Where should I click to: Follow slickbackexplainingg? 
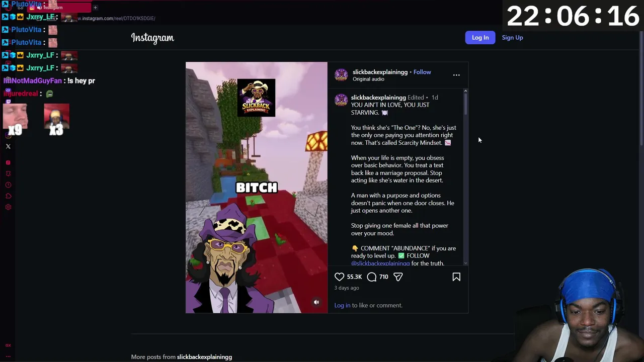[422, 72]
